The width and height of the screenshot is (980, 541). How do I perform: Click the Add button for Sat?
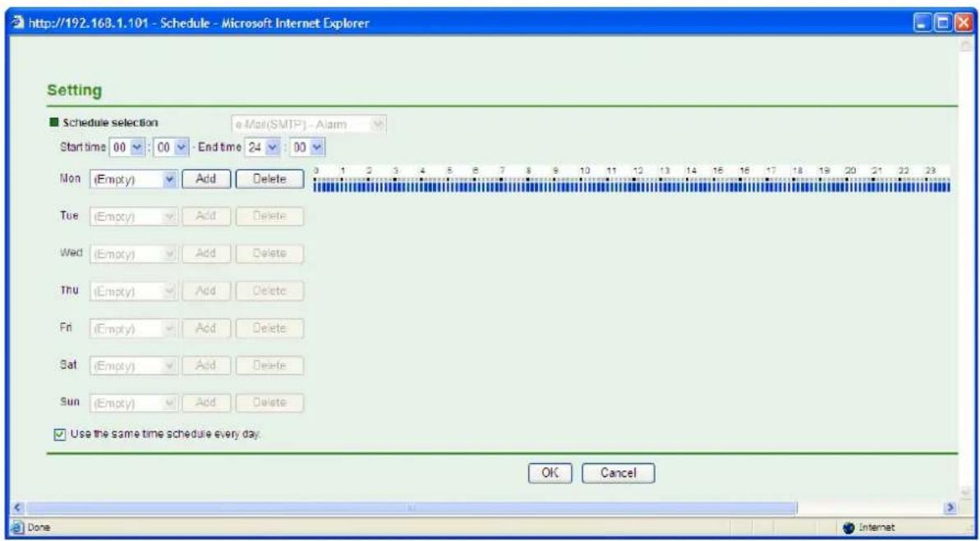point(206,365)
